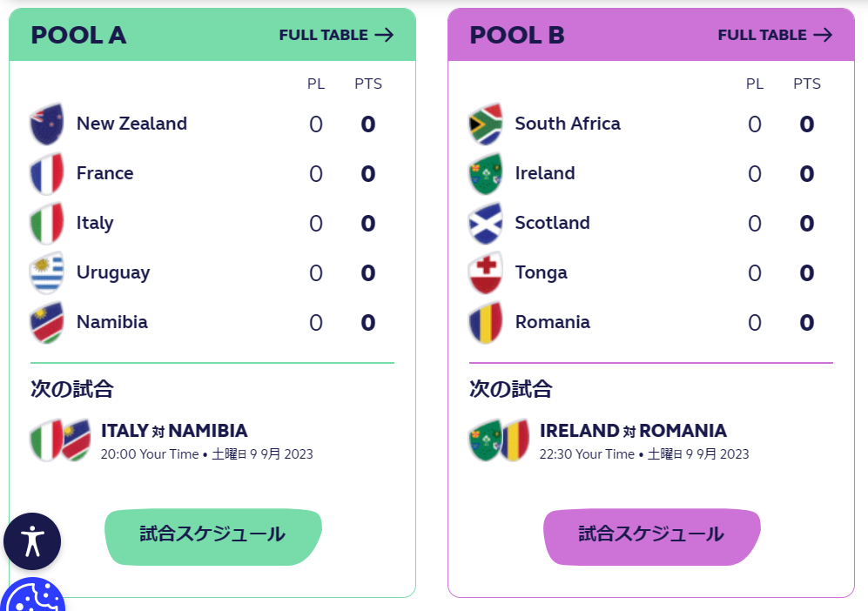Open the cookie settings icon

pyautogui.click(x=32, y=599)
